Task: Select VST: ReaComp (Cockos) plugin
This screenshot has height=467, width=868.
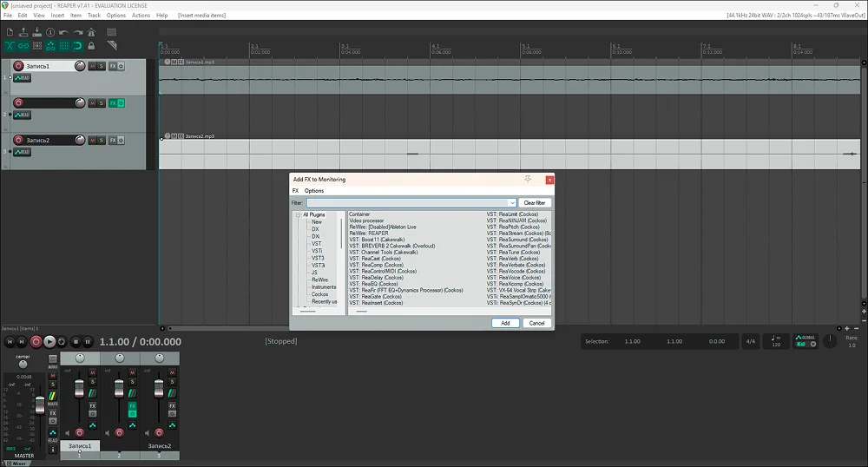Action: tap(376, 265)
